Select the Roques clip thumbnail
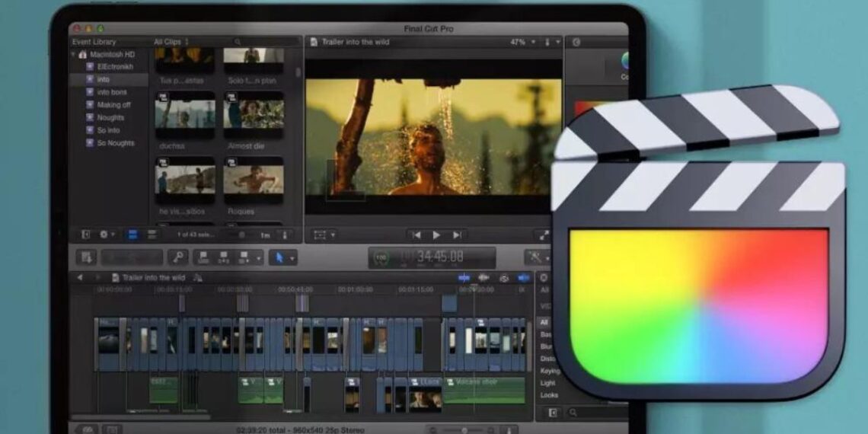This screenshot has width=868, height=434. 254,180
